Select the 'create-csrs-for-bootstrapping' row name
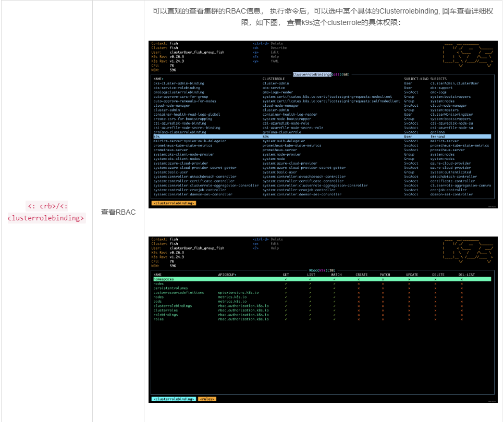Viewport: 504px width, 422px height. click(x=183, y=119)
